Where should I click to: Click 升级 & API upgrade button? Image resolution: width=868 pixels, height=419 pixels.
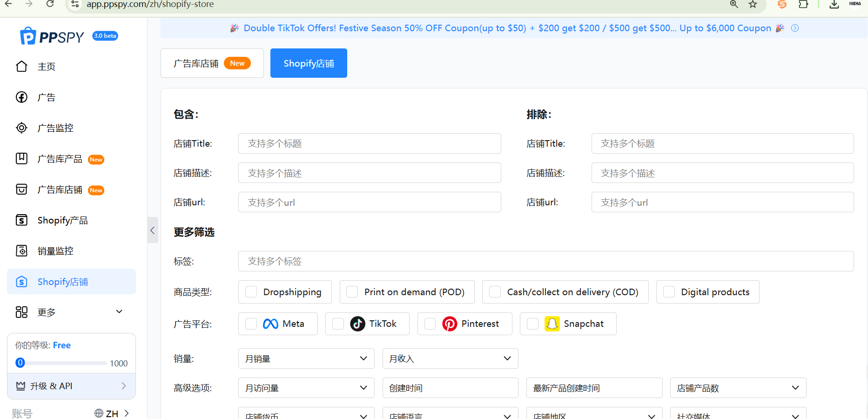click(71, 386)
